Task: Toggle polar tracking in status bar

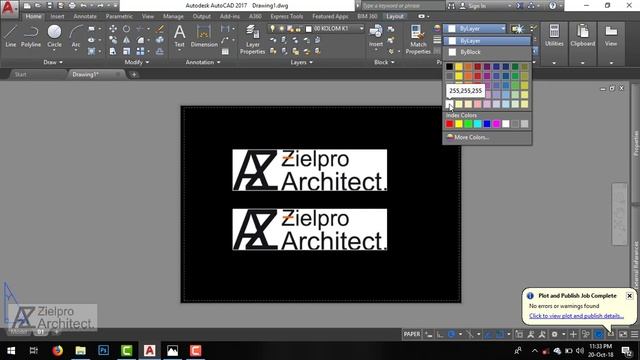Action: (451, 334)
